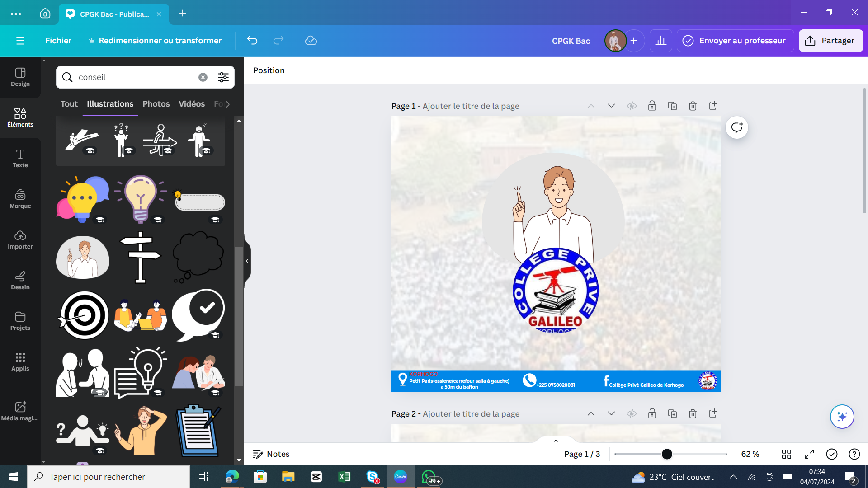Show hidden system tray icons

[733, 477]
